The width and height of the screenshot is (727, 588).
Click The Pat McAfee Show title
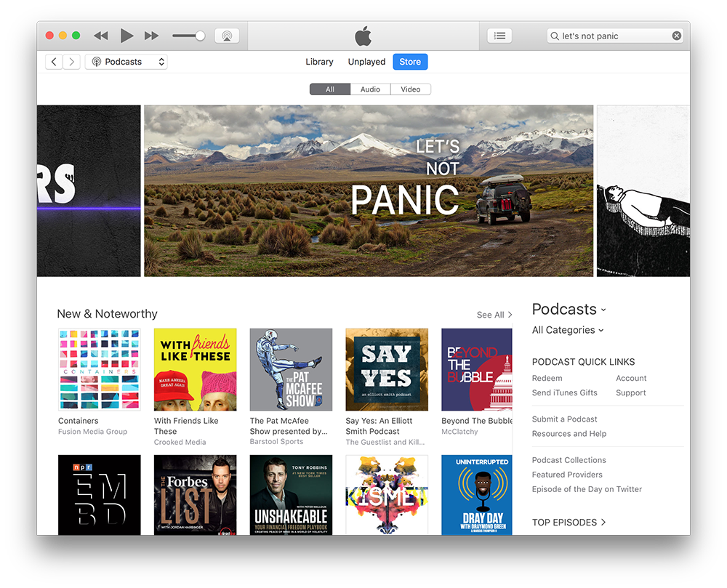(x=289, y=426)
